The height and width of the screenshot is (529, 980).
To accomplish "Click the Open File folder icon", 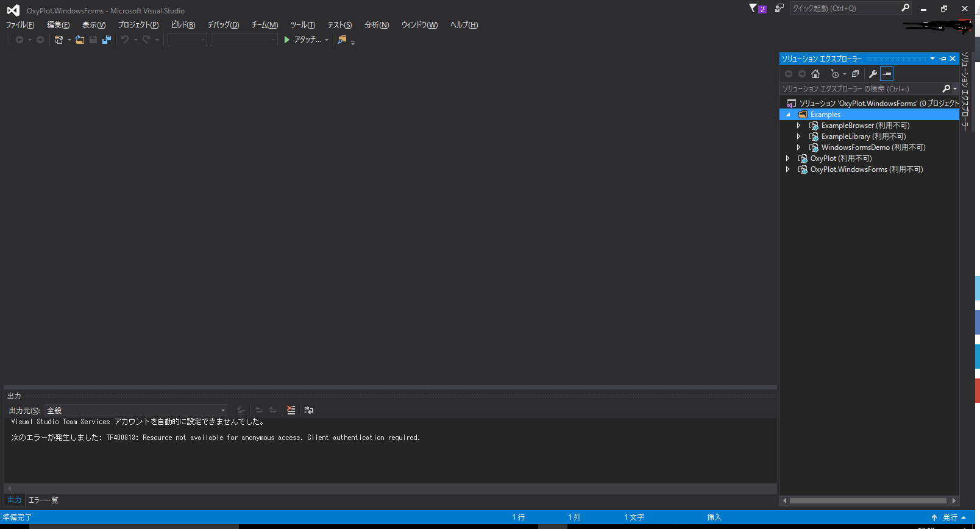I will click(x=79, y=40).
